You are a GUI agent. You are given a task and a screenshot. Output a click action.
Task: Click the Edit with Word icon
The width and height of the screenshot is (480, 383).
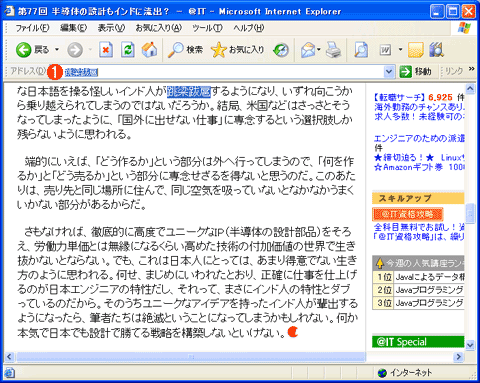click(385, 50)
